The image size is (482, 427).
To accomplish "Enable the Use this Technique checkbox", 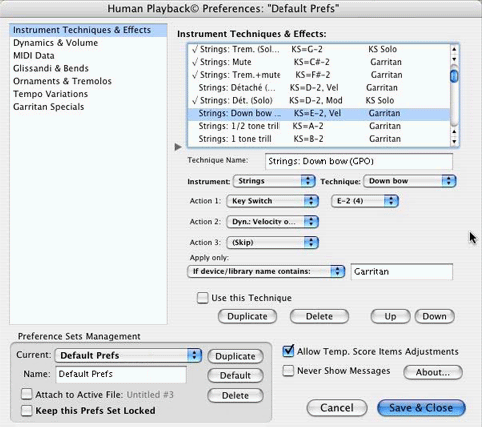I will click(202, 298).
